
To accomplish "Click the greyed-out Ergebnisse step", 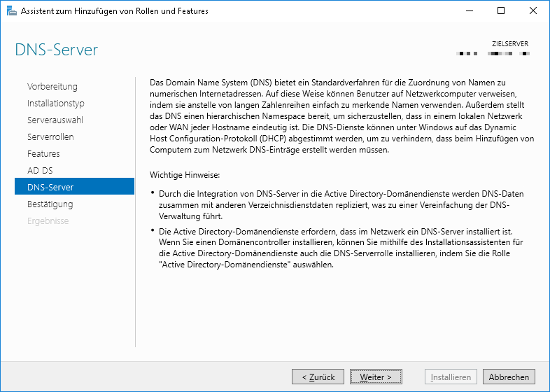I will pos(48,221).
